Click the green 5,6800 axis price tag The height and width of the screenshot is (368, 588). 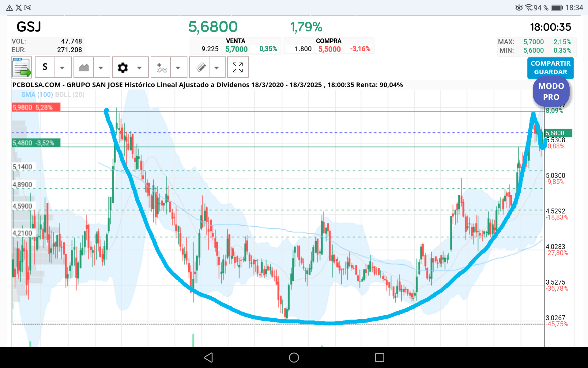click(x=559, y=133)
